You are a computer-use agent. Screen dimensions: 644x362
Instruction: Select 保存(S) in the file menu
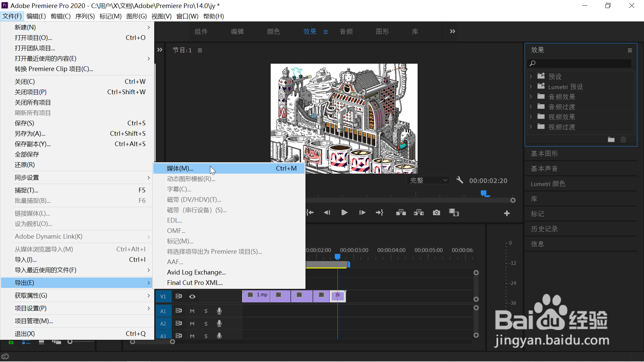click(x=77, y=123)
